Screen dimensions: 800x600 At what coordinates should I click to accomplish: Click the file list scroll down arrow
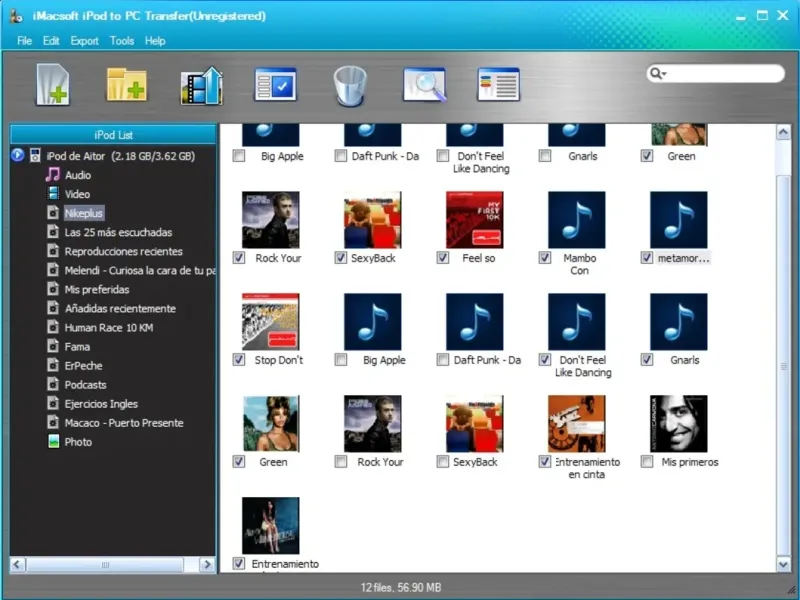point(784,564)
